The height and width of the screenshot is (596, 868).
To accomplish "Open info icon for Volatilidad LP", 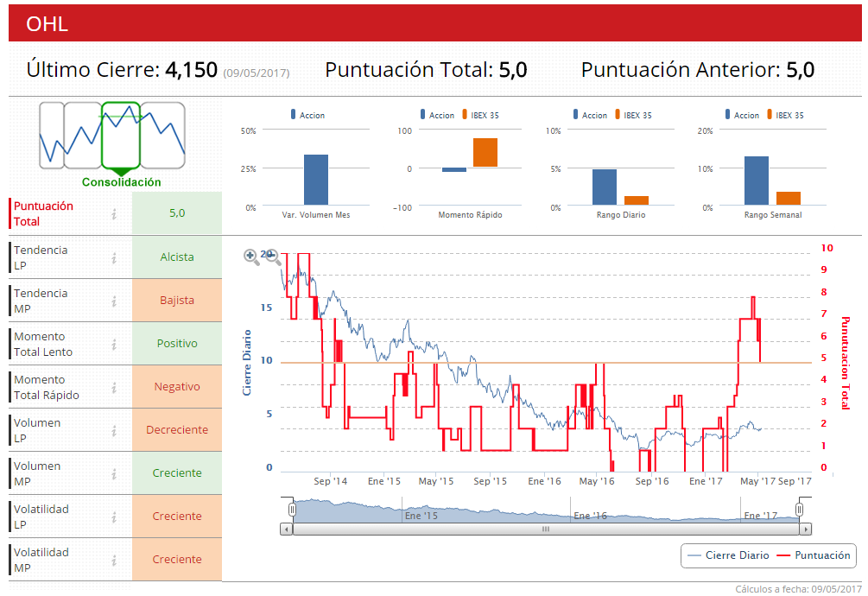I will pos(114,517).
